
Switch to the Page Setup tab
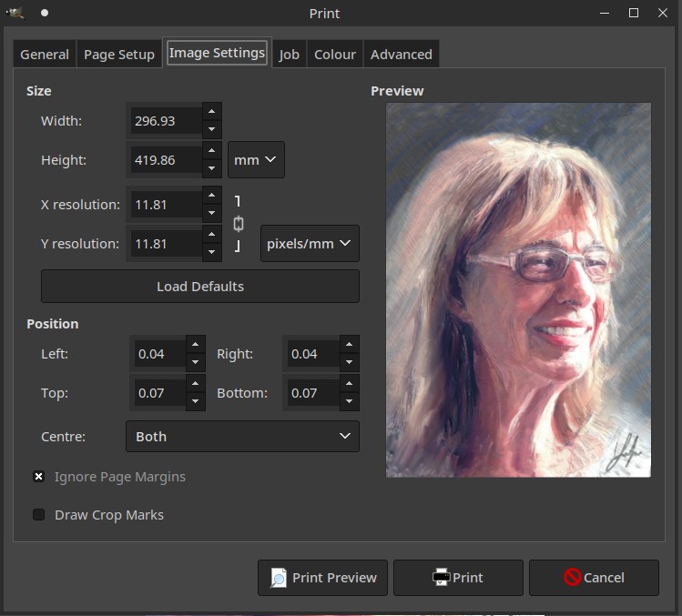[119, 55]
